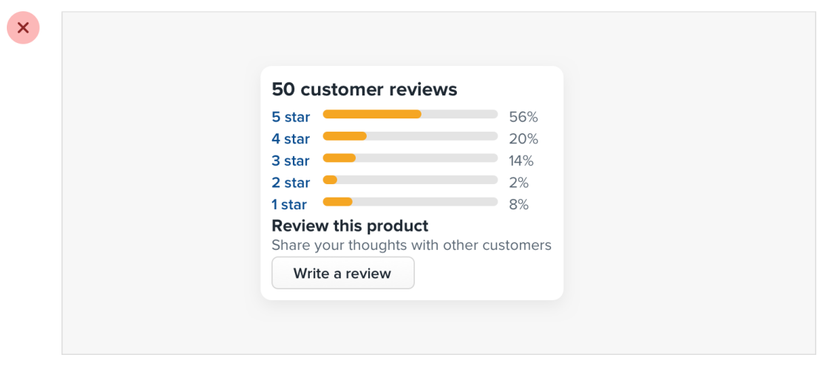Click the 20% percentage label

point(524,139)
